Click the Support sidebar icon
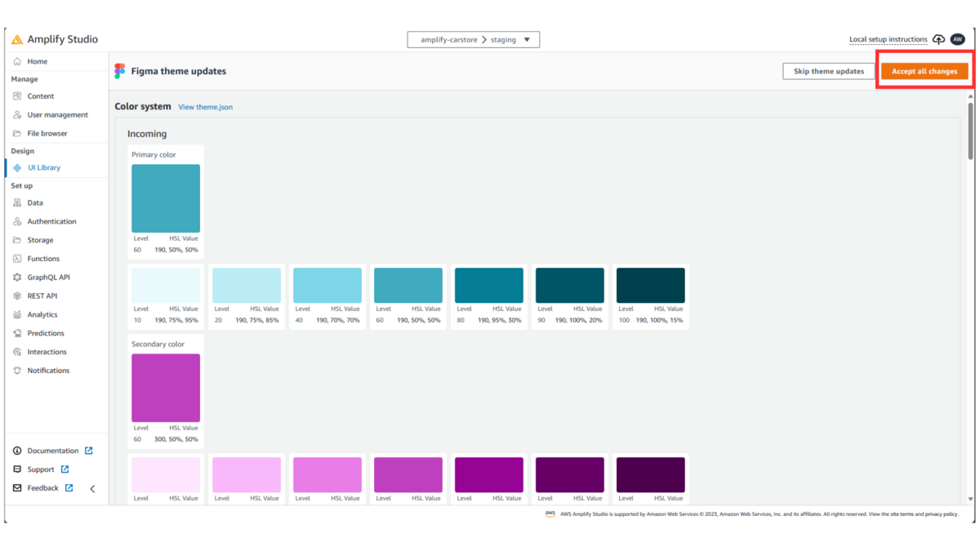980x551 pixels. tap(17, 470)
